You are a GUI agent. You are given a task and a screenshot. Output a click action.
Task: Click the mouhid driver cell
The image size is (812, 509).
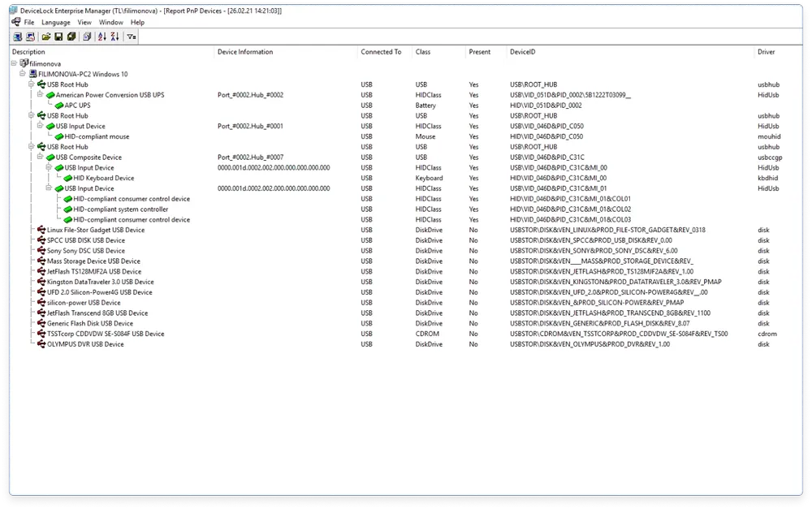(768, 136)
